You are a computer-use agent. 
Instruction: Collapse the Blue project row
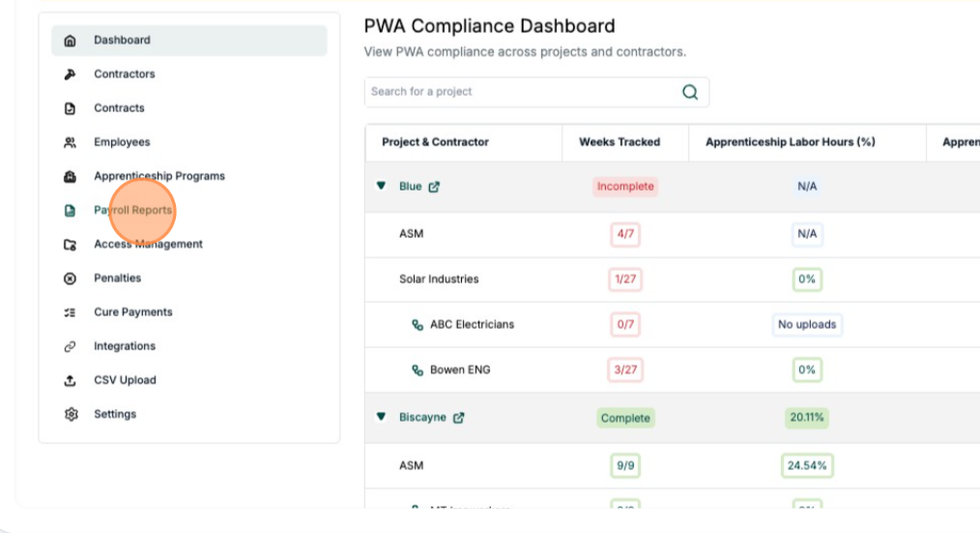[382, 187]
